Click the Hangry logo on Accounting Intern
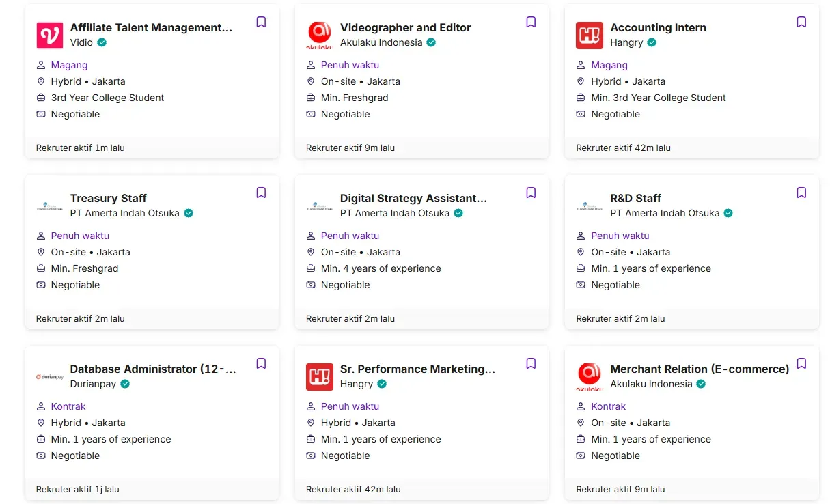 [x=589, y=36]
